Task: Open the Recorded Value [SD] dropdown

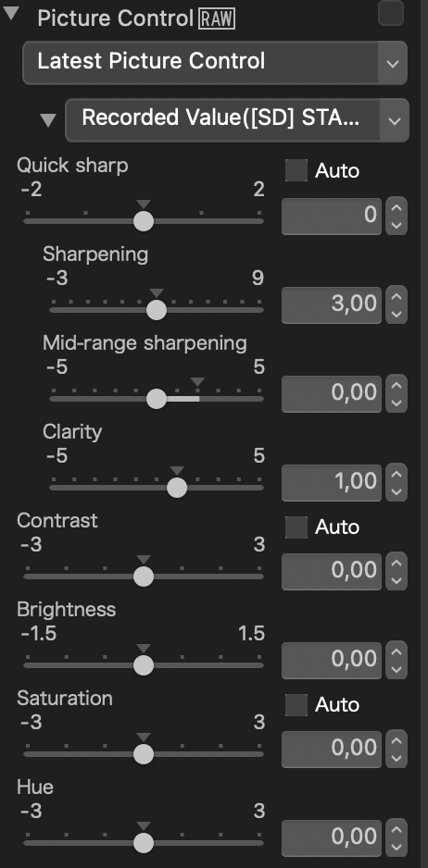Action: (237, 119)
